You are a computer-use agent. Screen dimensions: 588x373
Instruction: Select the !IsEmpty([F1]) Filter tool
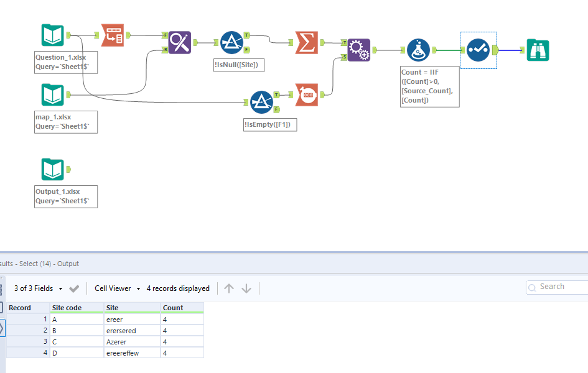click(262, 101)
